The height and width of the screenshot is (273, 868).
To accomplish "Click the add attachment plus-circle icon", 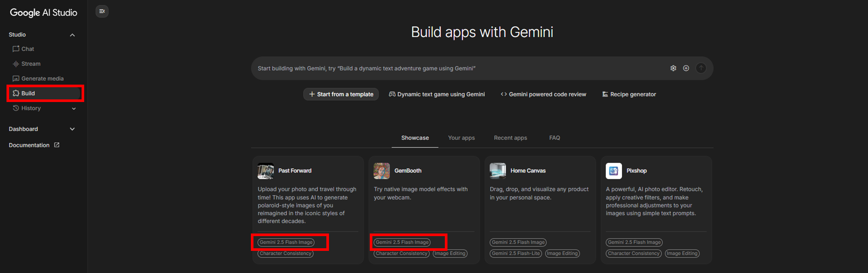I will coord(686,68).
